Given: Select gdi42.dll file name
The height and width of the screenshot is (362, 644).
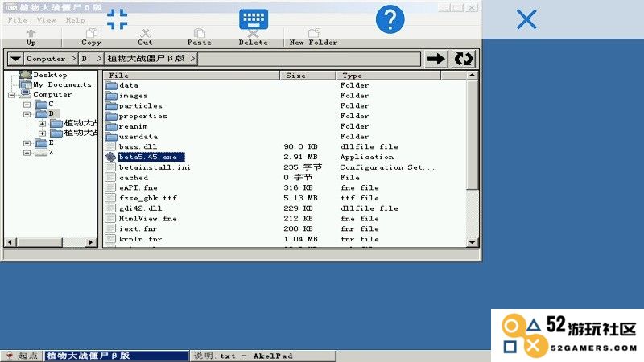Looking at the screenshot, I should (x=140, y=208).
